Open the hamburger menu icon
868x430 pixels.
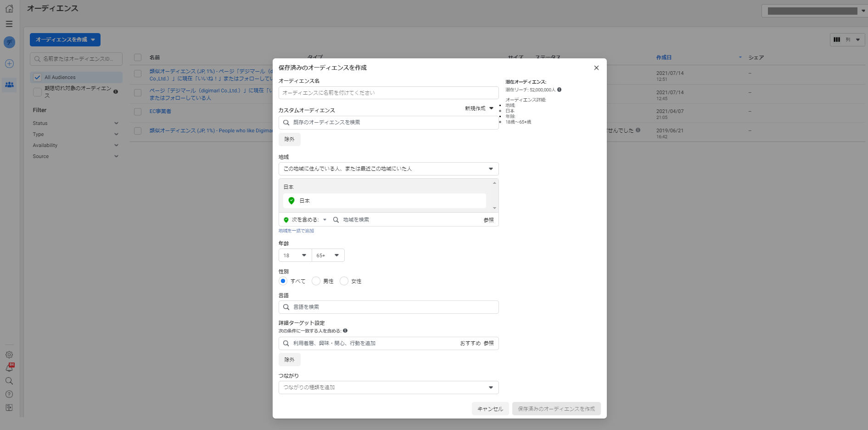coord(9,24)
